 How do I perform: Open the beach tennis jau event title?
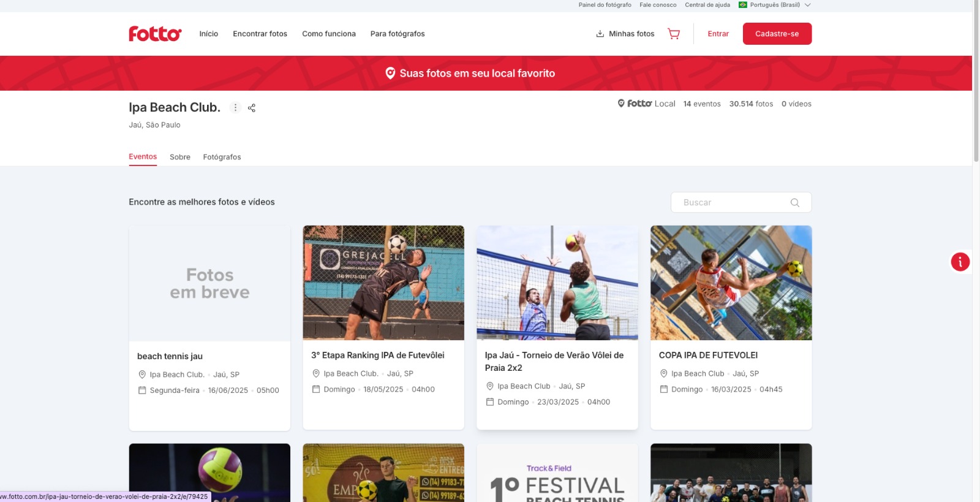[x=170, y=356]
